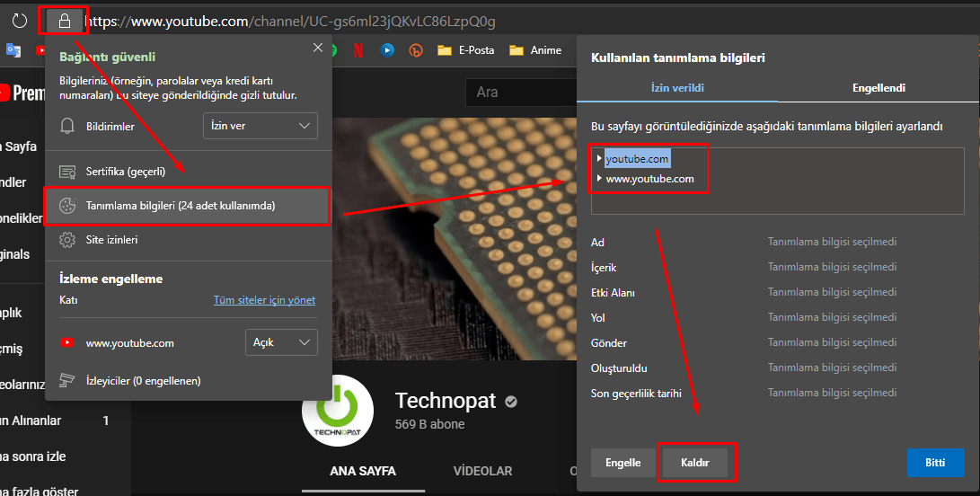
Task: Open the Bildirimler 'İzin ver' dropdown
Action: click(x=260, y=126)
